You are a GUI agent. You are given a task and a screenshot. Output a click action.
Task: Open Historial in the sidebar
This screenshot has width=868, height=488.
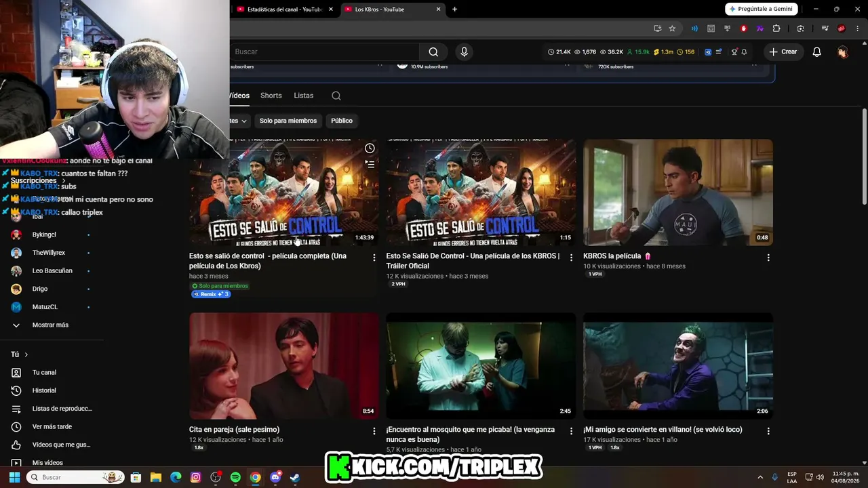click(45, 390)
